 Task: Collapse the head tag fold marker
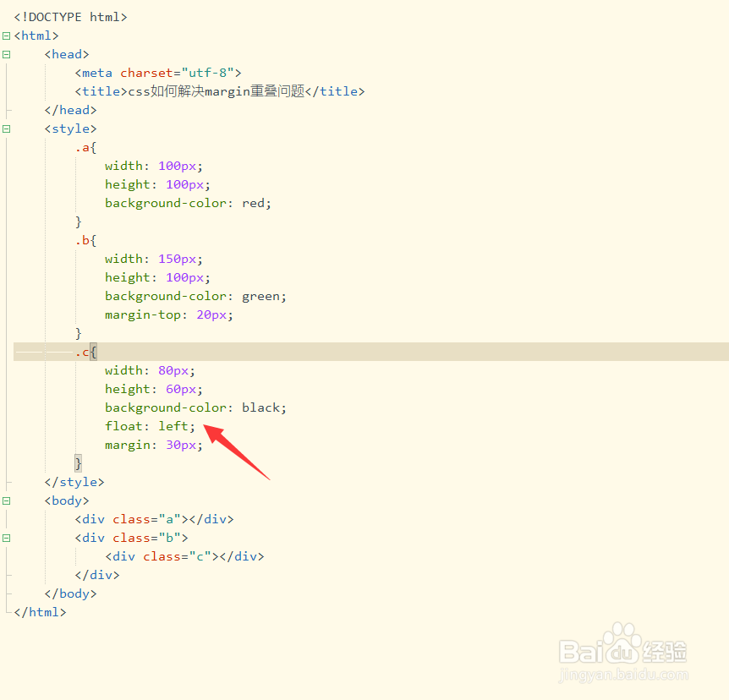pyautogui.click(x=6, y=54)
